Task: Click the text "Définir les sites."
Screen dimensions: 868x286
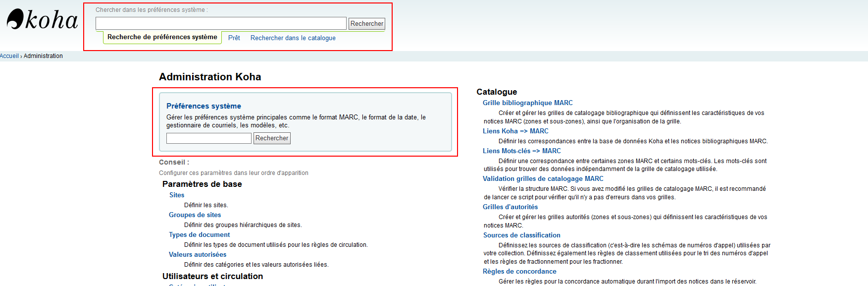Action: 206,205
